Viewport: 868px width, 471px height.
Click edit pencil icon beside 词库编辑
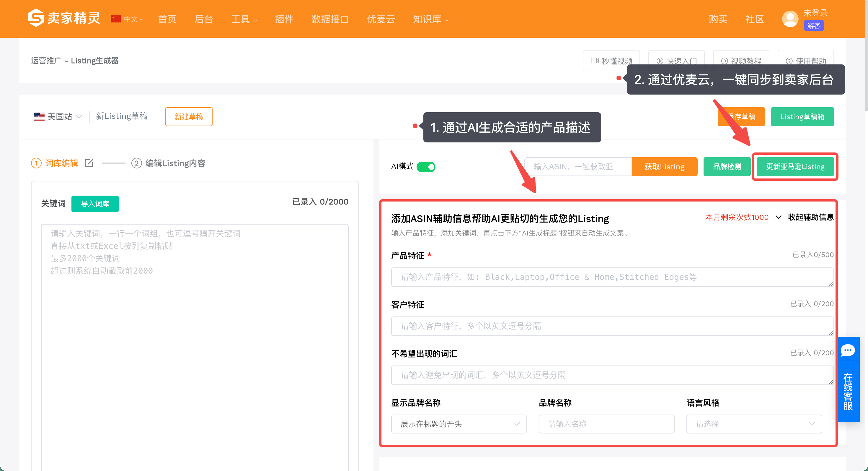tap(89, 163)
